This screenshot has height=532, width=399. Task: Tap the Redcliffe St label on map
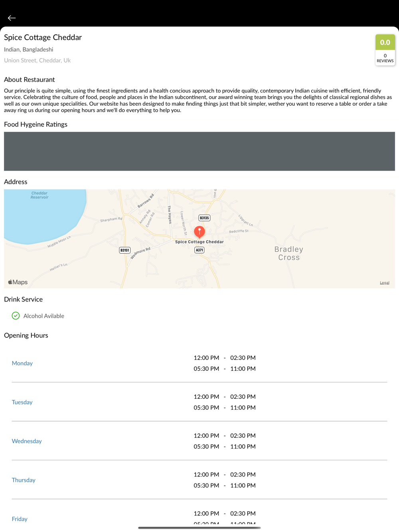(239, 231)
